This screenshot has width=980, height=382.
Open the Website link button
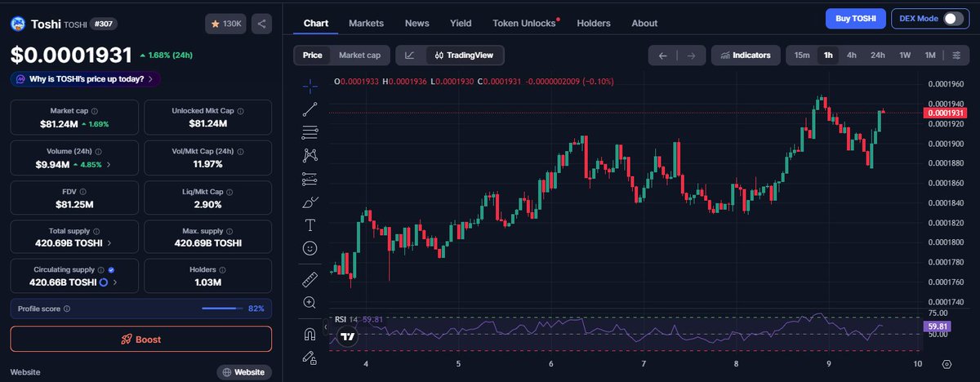pos(244,372)
